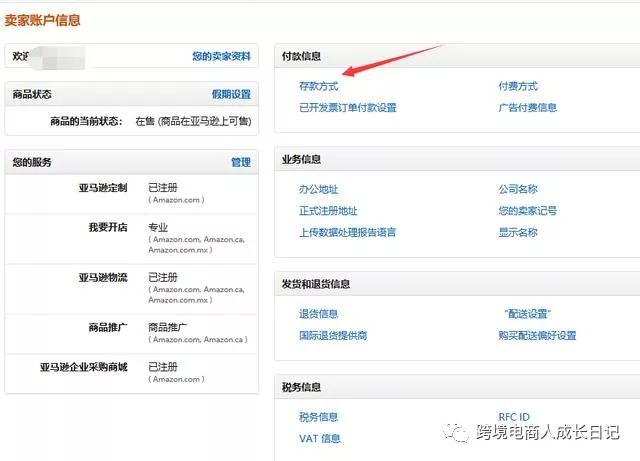Open 您的卖家记号 link

(527, 211)
